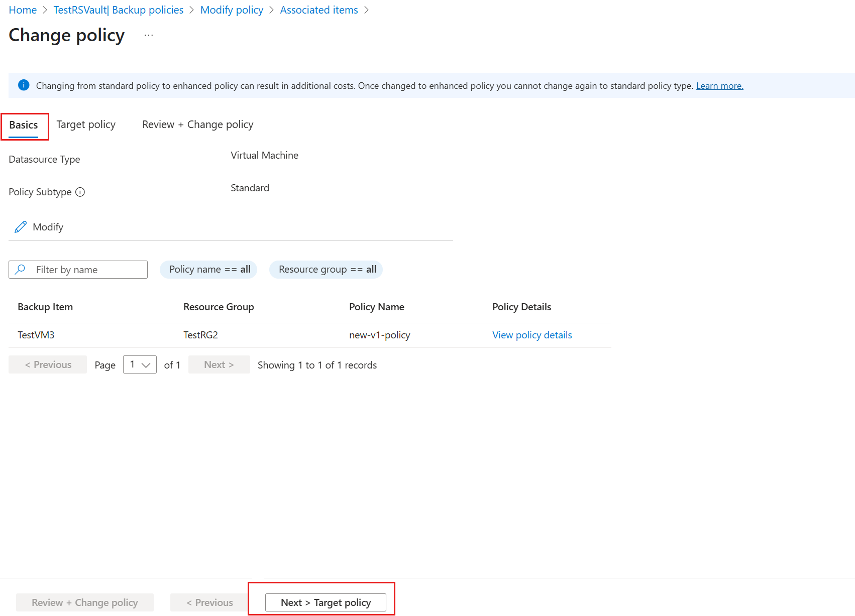Open the Resource group filter pill
The image size is (855, 616).
click(x=326, y=270)
